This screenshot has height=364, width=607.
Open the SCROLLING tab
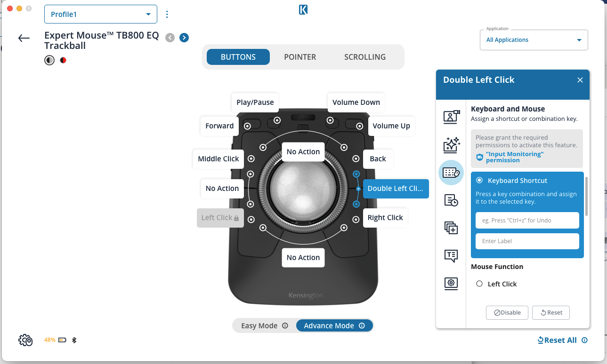tap(364, 56)
